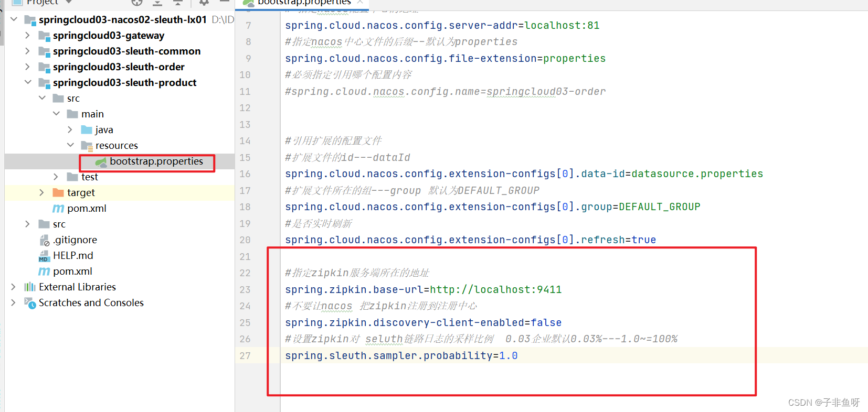The width and height of the screenshot is (868, 412).
Task: Click the locate/select opened file icon
Action: coord(137,2)
